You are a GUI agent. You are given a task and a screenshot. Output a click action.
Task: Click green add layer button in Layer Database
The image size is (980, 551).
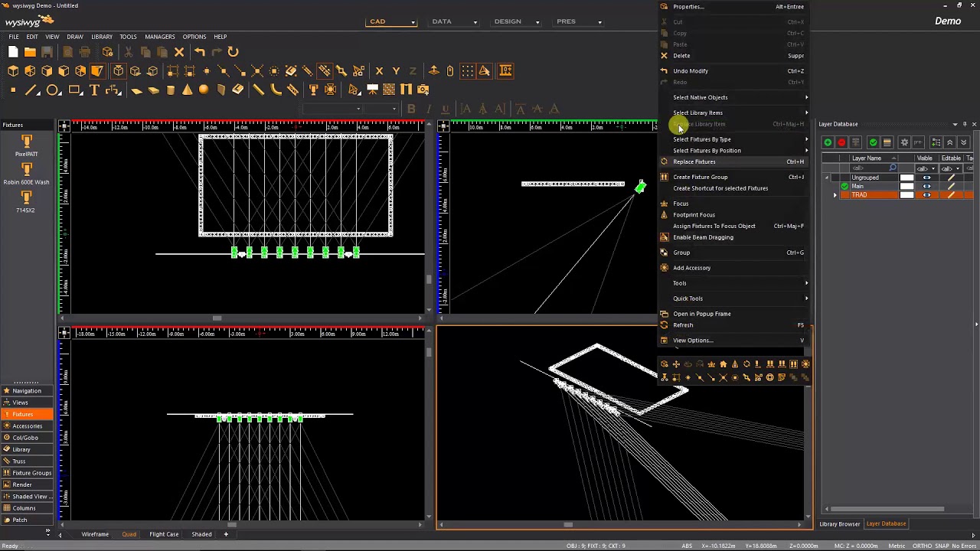point(828,142)
